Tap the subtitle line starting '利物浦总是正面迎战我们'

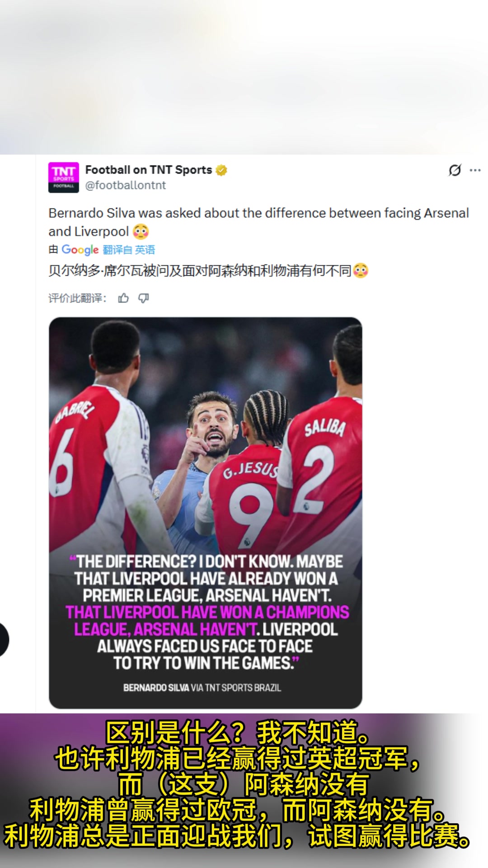point(237,836)
